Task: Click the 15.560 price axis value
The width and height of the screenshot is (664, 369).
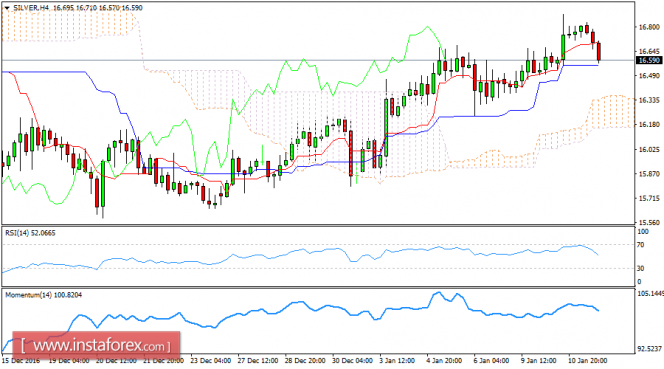Action: [x=649, y=222]
